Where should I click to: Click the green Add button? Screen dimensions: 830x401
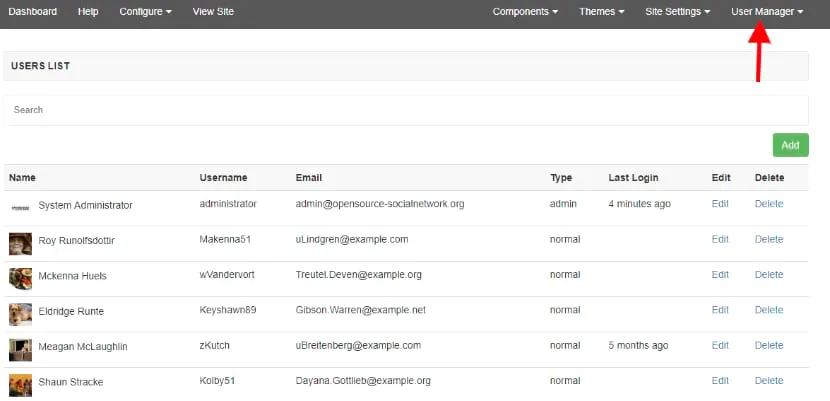click(x=790, y=145)
